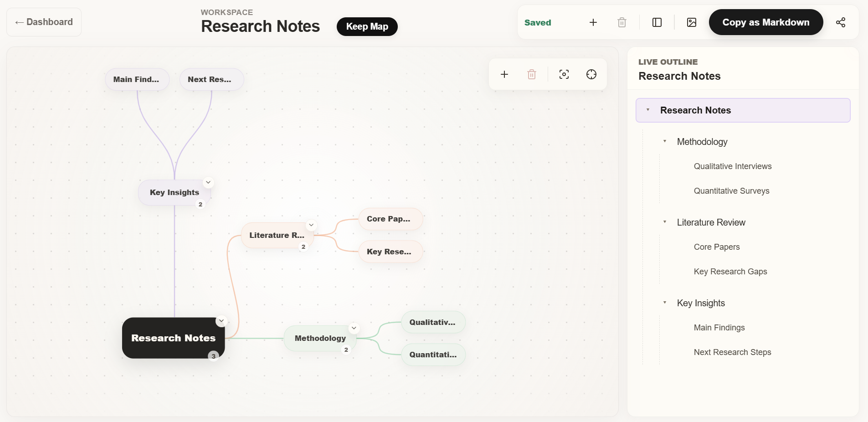Click the trash icon in the top toolbar
This screenshot has height=422, width=868.
tap(621, 22)
